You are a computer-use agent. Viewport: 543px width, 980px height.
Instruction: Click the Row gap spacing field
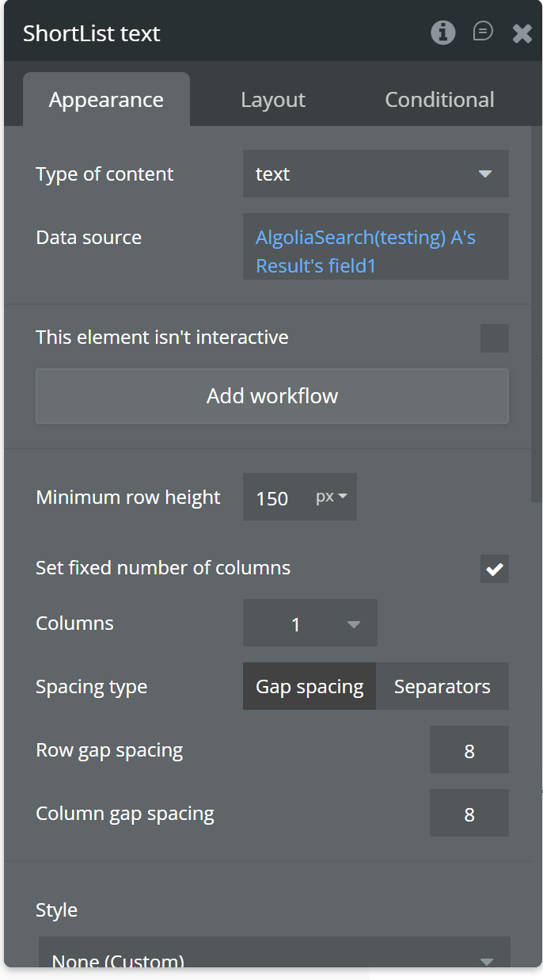coord(469,750)
